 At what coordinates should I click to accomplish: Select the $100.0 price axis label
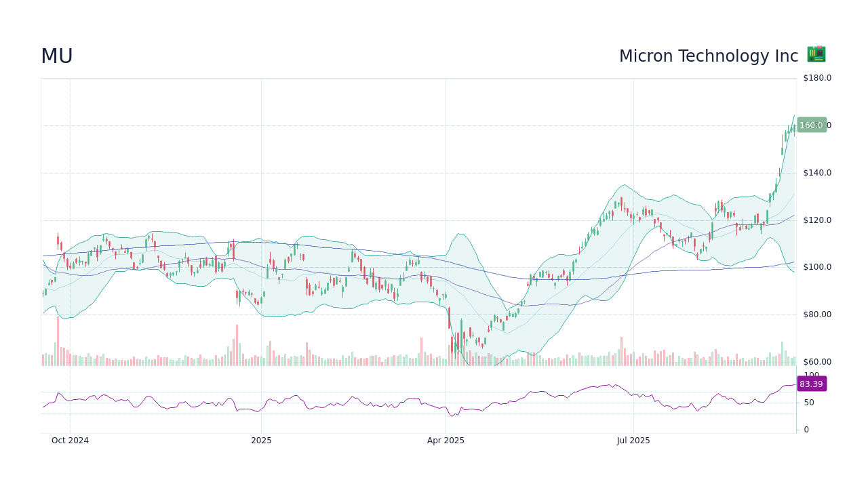tap(817, 267)
